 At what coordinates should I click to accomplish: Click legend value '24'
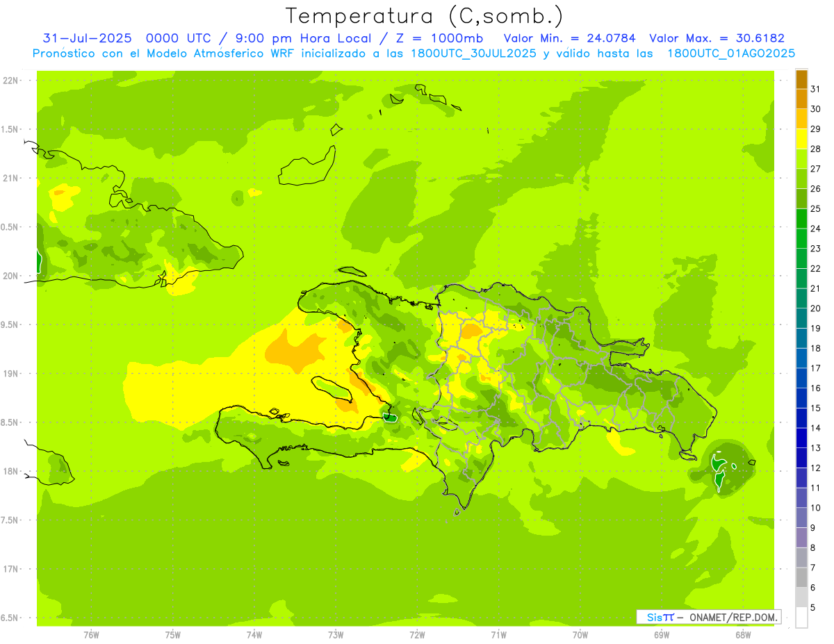pyautogui.click(x=815, y=228)
